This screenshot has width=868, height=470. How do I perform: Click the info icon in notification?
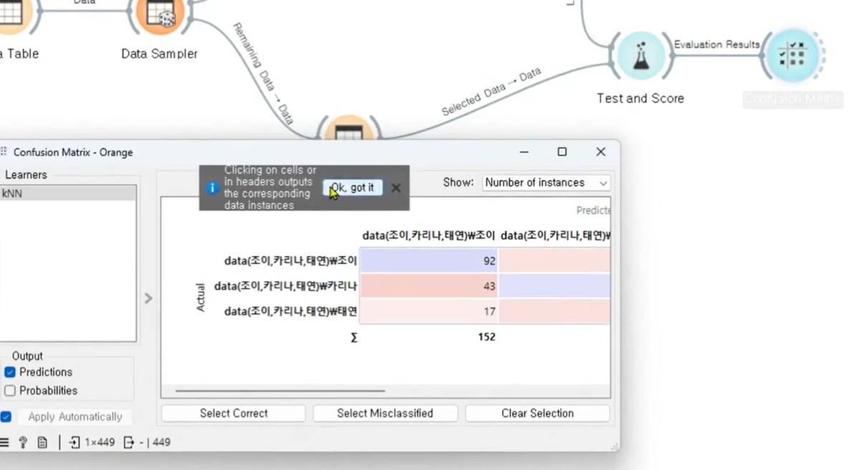(x=212, y=188)
